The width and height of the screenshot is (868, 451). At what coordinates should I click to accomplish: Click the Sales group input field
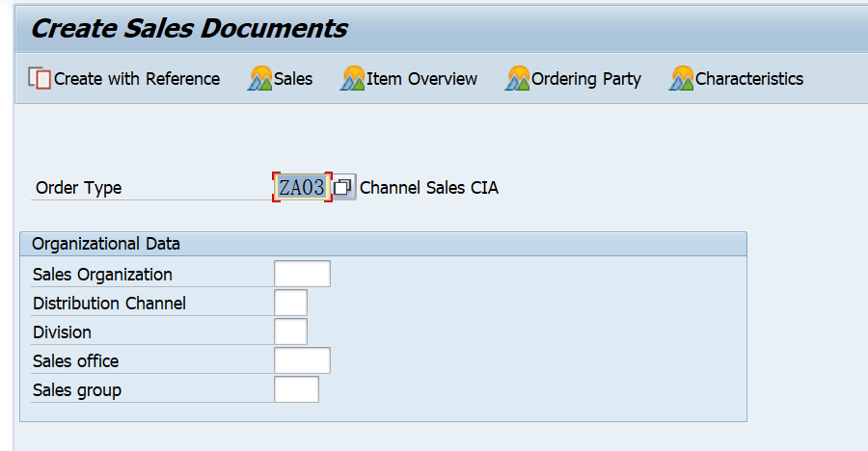[296, 389]
